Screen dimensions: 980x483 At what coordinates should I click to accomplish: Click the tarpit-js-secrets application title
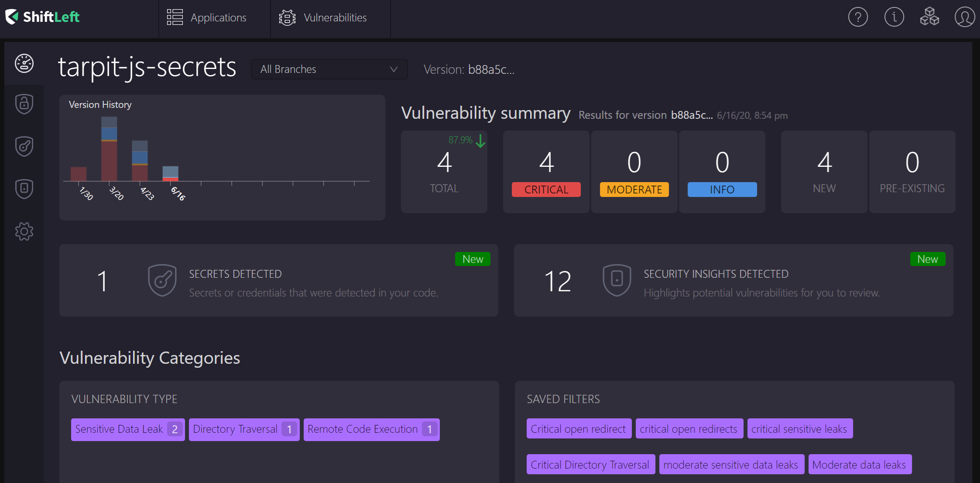(x=147, y=68)
